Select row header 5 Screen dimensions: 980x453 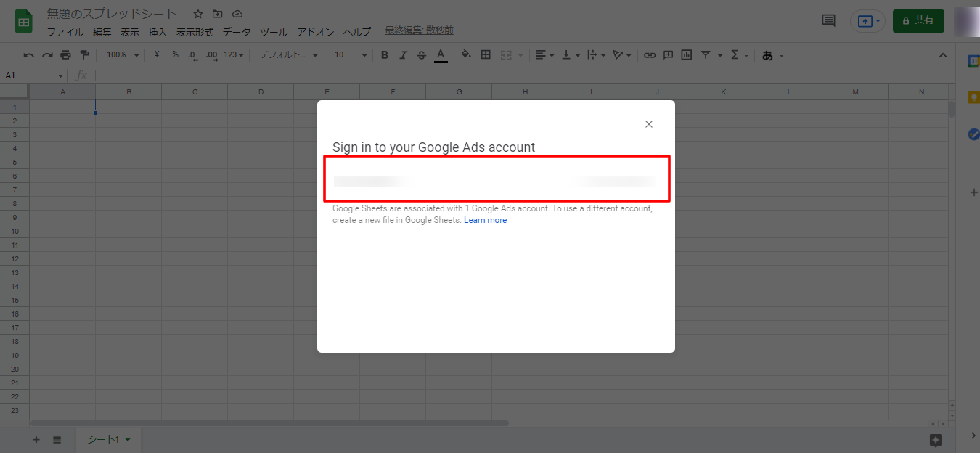coord(15,162)
